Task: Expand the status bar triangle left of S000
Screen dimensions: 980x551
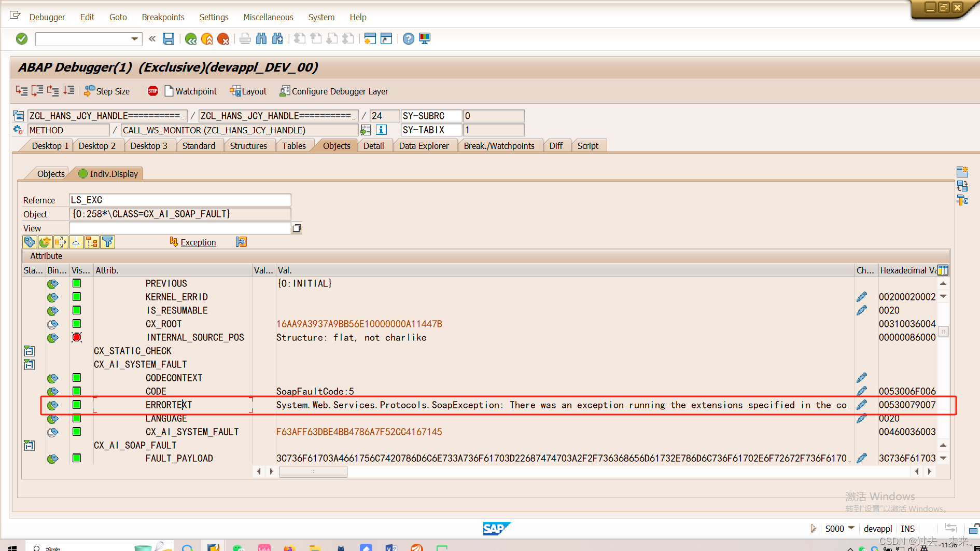Action: click(813, 528)
